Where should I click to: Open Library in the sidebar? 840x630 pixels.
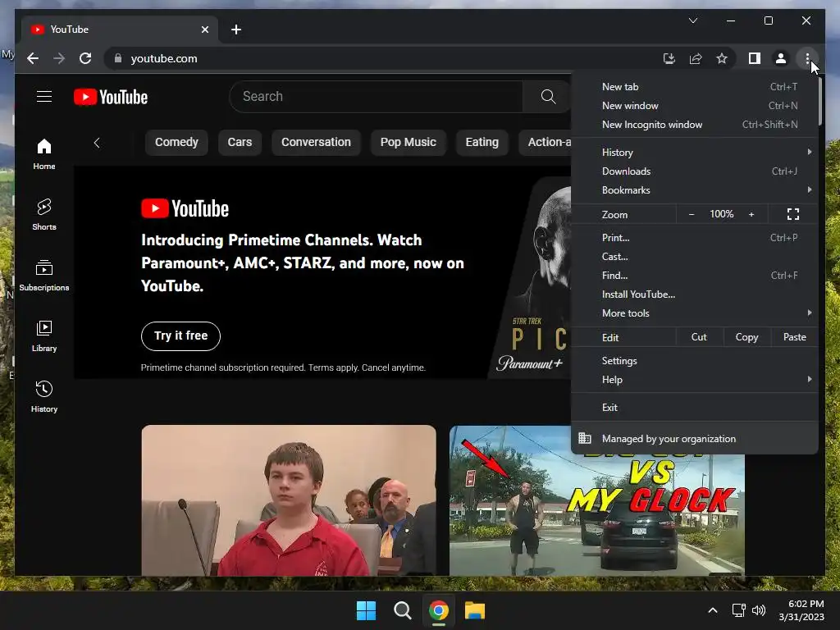(x=44, y=336)
